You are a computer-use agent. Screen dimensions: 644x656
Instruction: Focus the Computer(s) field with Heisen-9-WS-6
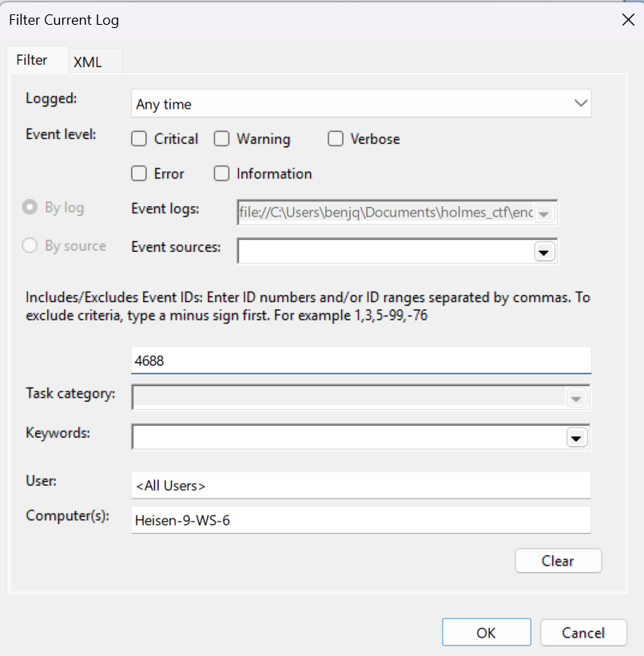pos(360,520)
